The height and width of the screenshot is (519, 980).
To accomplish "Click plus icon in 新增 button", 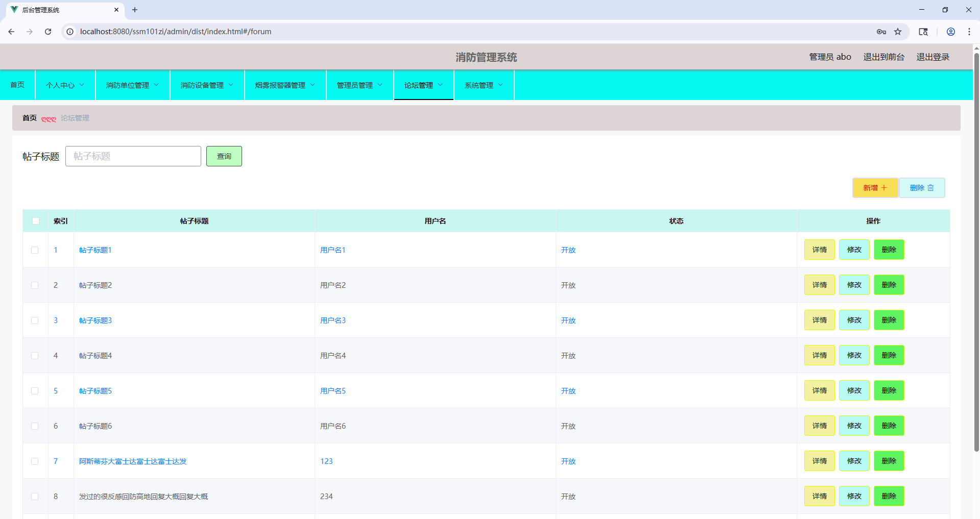I will tap(884, 188).
